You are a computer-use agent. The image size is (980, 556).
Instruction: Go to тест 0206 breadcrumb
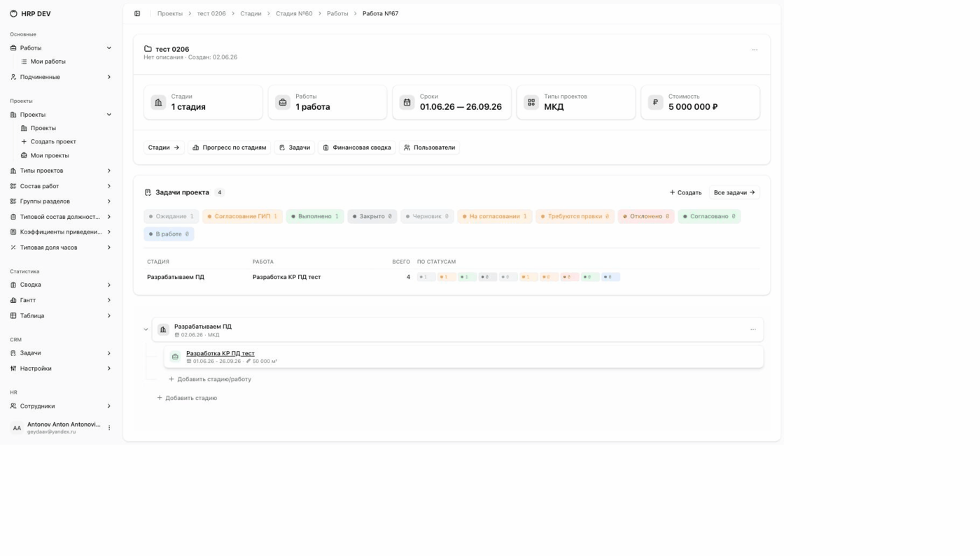click(211, 13)
